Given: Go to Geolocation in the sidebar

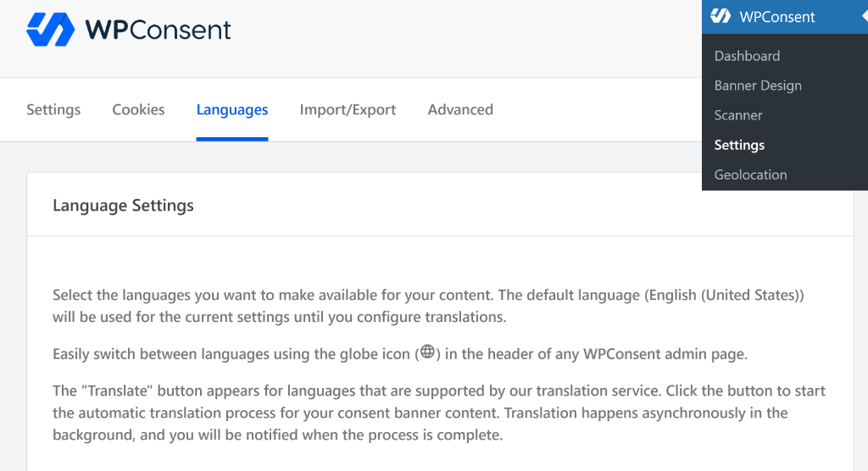Looking at the screenshot, I should [x=750, y=175].
